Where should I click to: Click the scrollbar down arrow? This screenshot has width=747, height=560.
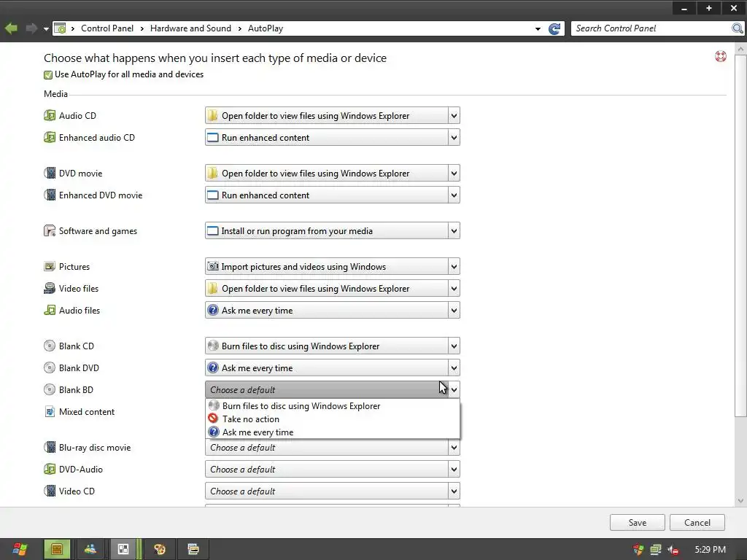tap(741, 500)
